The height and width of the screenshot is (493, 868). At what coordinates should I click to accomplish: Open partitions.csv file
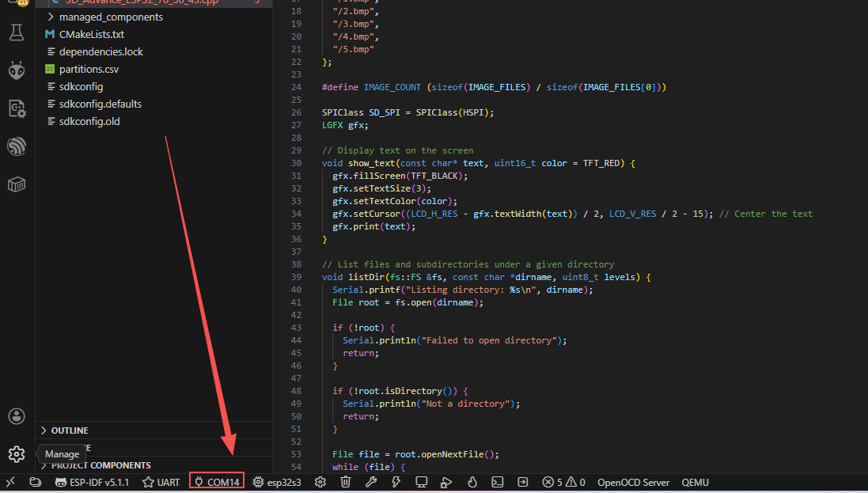pyautogui.click(x=89, y=69)
